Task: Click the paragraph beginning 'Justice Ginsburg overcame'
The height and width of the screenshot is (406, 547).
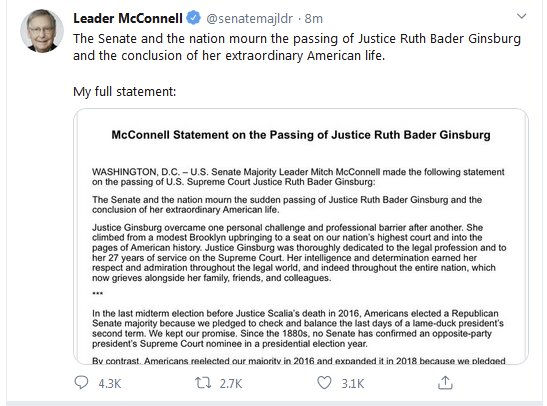Action: 299,253
